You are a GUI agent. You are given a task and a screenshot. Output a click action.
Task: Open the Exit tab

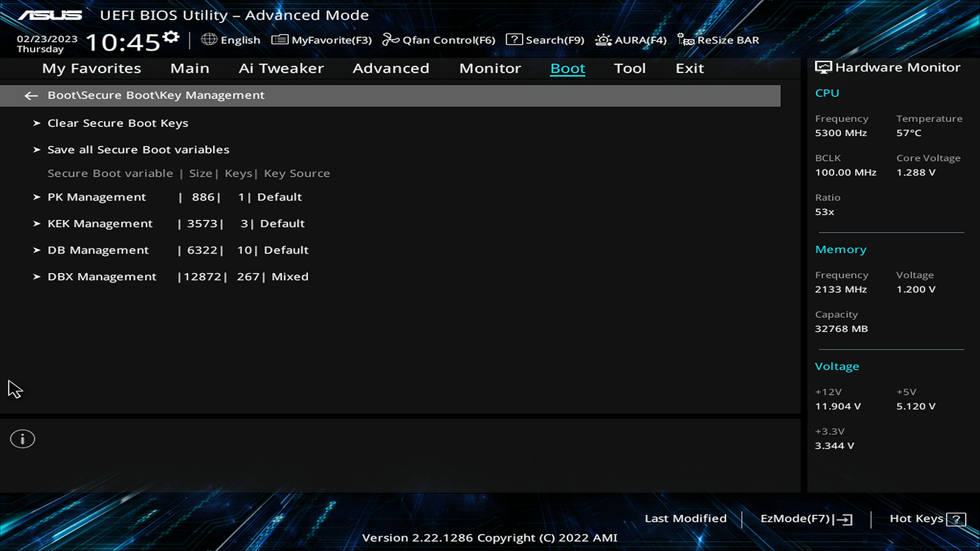[x=690, y=68]
